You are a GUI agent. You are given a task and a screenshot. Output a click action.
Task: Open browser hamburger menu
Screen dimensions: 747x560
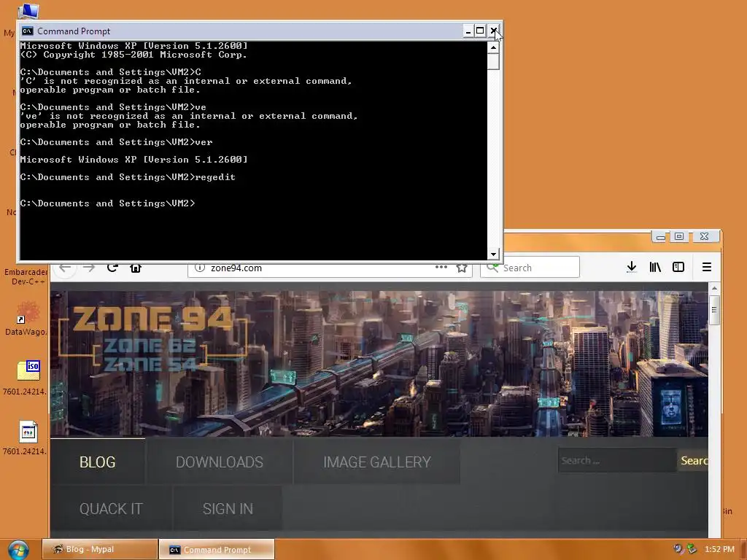(x=707, y=267)
